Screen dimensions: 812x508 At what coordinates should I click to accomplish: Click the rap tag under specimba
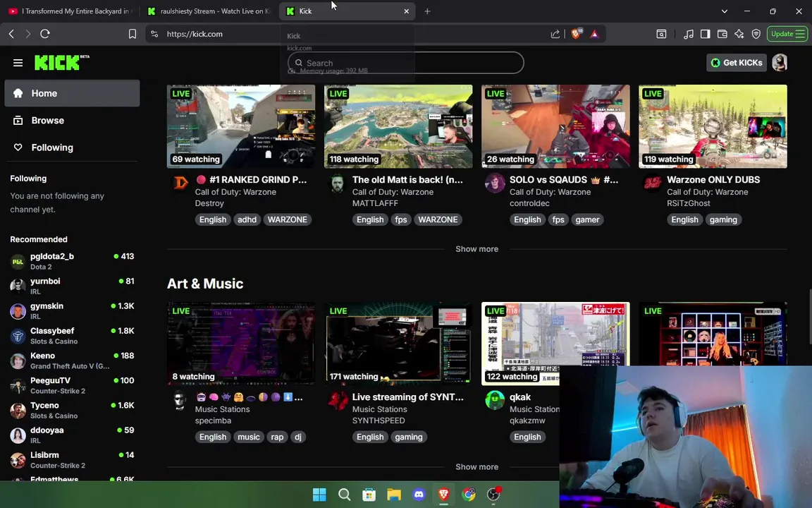[x=277, y=437]
